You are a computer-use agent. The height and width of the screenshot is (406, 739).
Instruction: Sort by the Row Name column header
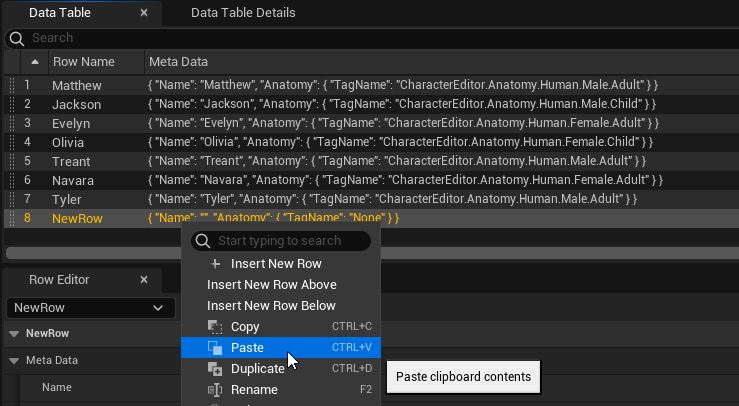(x=83, y=62)
